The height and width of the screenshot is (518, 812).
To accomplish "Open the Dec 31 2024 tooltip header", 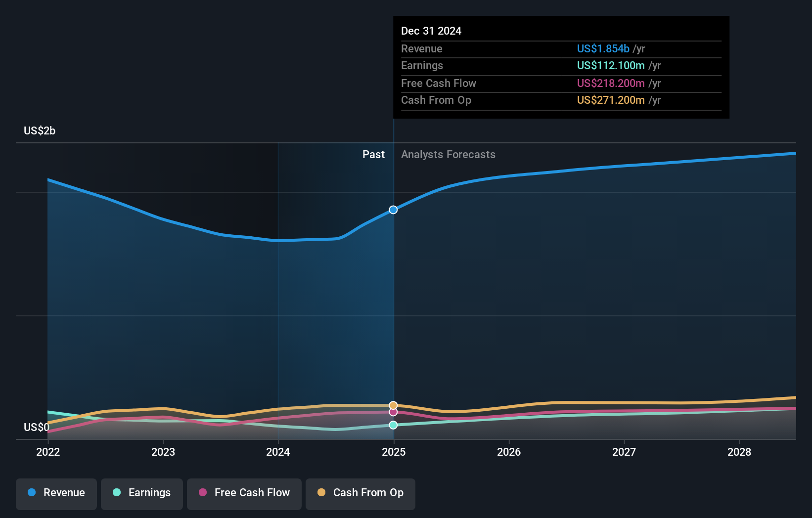I will 431,31.
